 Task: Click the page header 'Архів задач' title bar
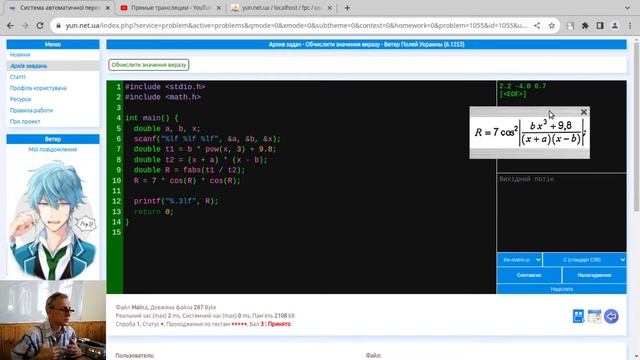coord(366,44)
